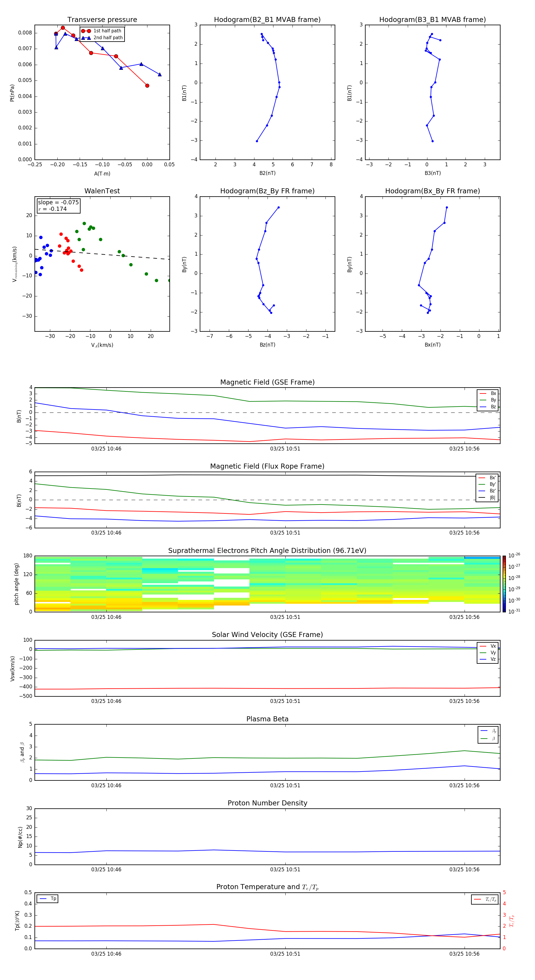535x980 pixels.
Task: Click the 'Tp' legend entry
Action: coord(48,899)
